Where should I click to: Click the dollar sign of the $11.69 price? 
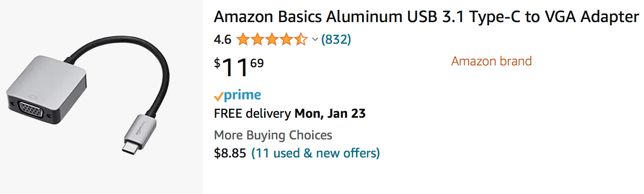217,63
